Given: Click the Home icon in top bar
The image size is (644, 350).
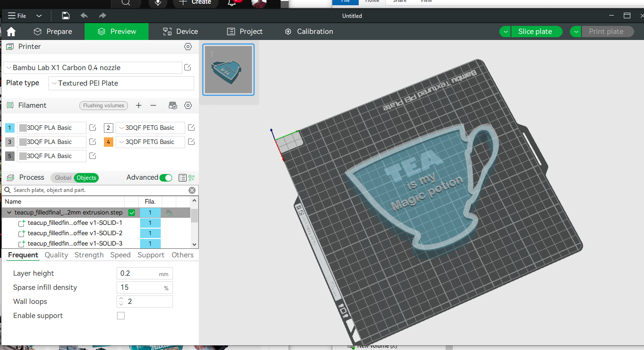Looking at the screenshot, I should [x=11, y=32].
